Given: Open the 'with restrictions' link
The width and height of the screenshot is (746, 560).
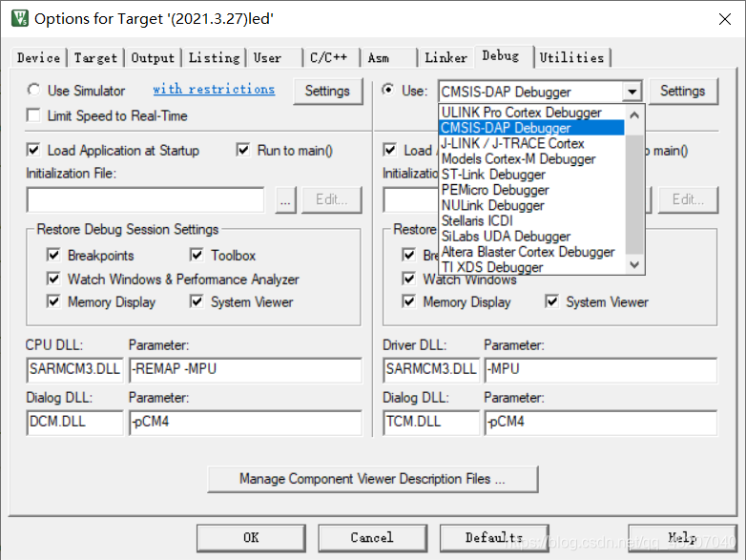Looking at the screenshot, I should pyautogui.click(x=214, y=89).
